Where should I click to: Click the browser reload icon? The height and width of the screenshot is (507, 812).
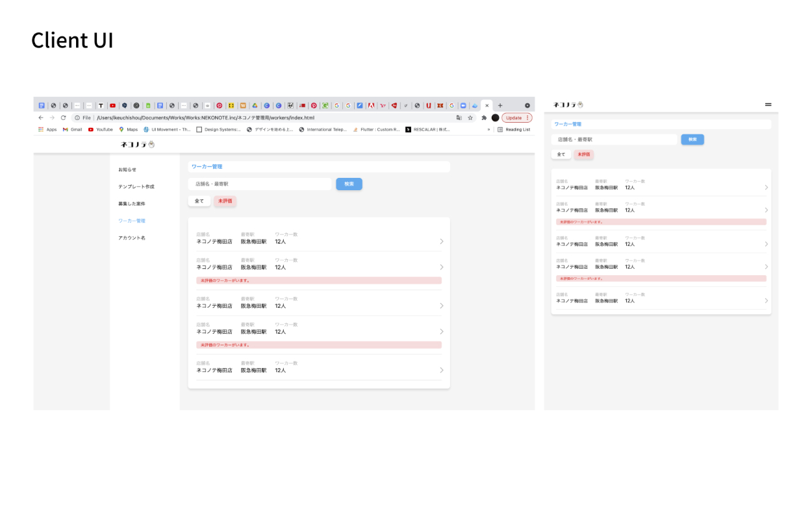click(63, 117)
